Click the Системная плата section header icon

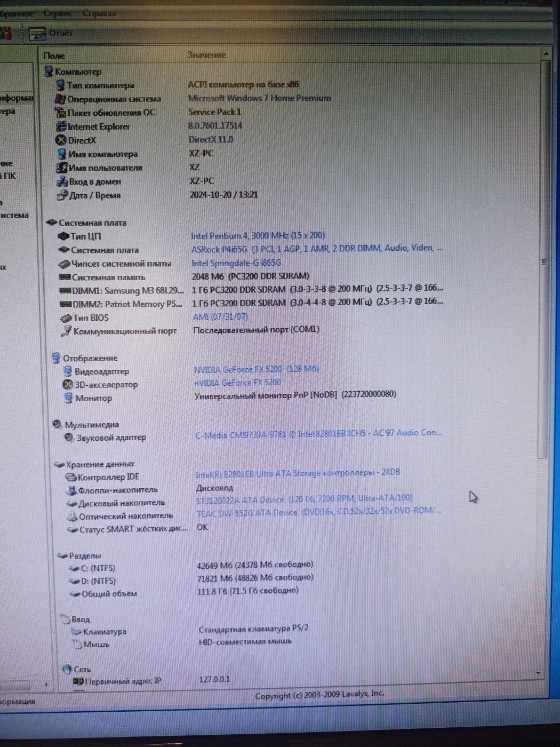(x=52, y=222)
